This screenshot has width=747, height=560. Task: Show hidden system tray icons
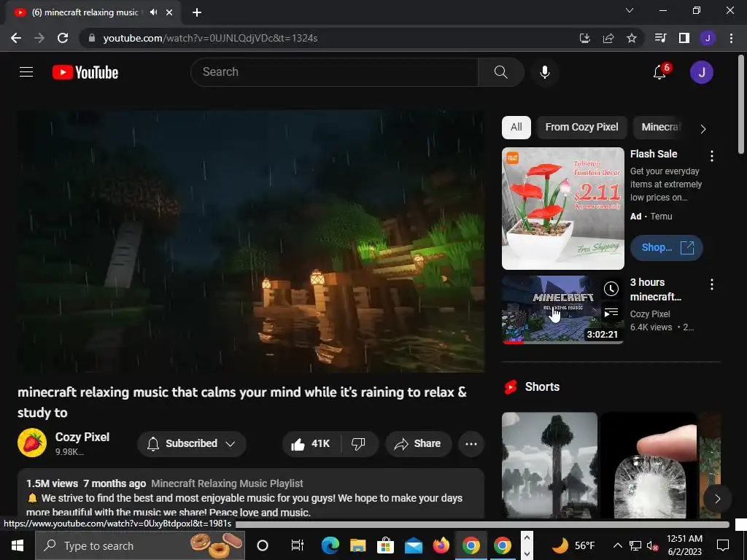pos(617,545)
